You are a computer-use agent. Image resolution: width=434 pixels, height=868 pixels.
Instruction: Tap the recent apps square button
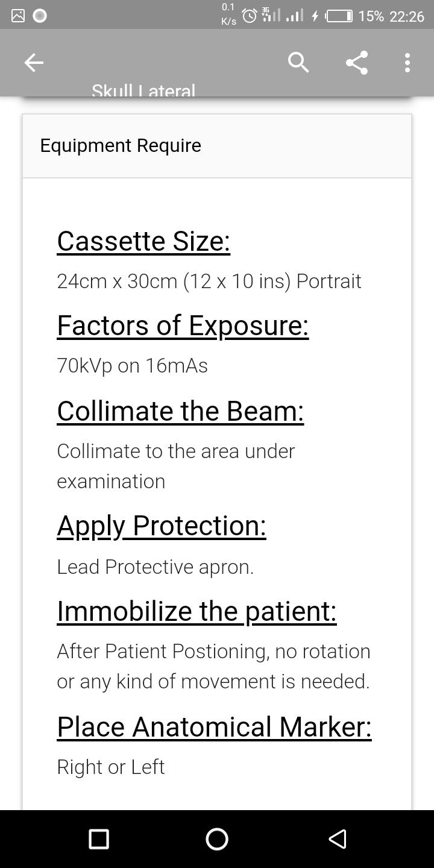(x=99, y=839)
